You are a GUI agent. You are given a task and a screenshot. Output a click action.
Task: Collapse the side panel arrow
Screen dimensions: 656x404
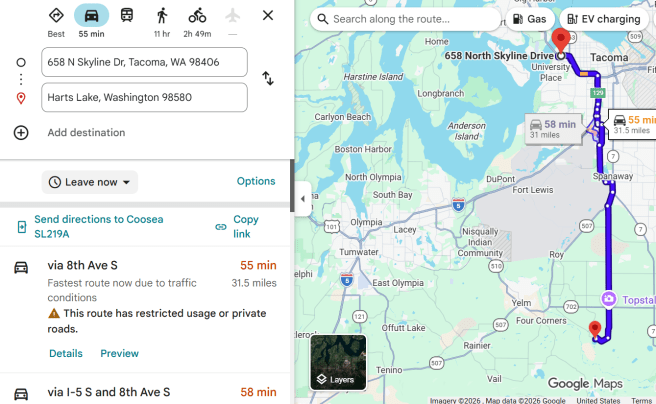point(302,198)
